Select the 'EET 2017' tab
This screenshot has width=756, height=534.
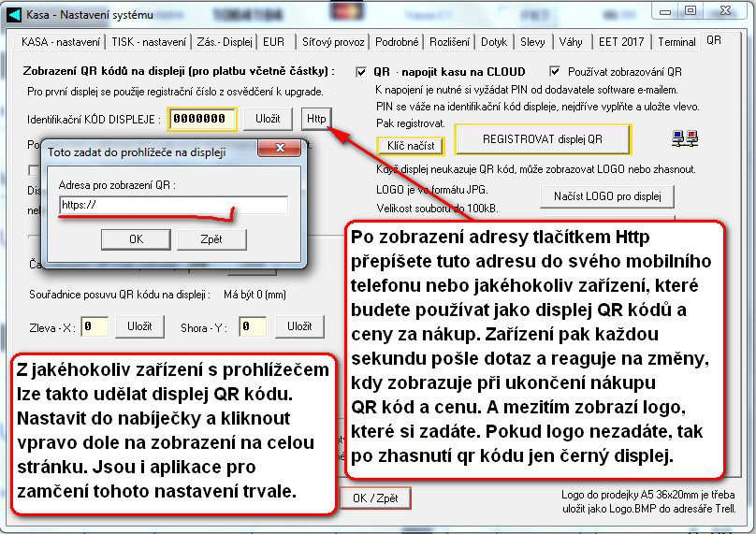click(620, 42)
